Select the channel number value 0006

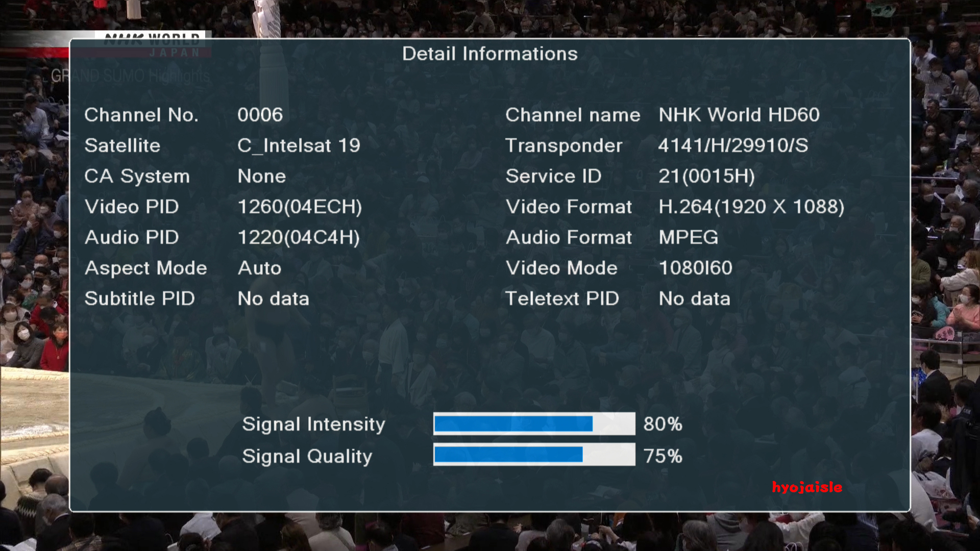[x=260, y=115]
